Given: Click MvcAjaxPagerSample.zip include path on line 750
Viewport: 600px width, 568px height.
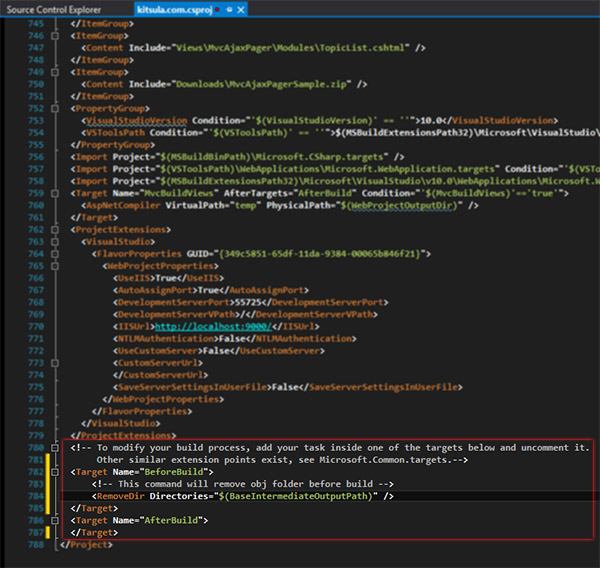Looking at the screenshot, I should pos(263,84).
